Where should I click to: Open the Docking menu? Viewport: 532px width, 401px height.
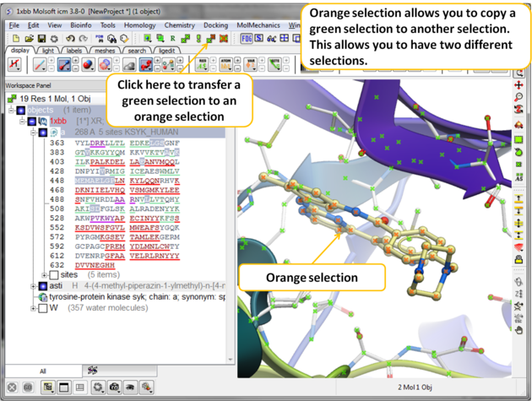215,25
